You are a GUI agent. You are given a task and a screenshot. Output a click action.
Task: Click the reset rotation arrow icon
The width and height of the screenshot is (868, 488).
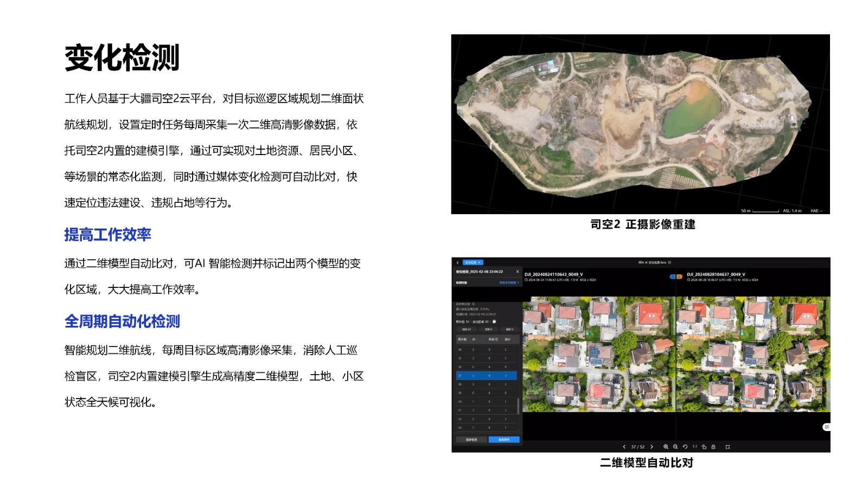[685, 447]
